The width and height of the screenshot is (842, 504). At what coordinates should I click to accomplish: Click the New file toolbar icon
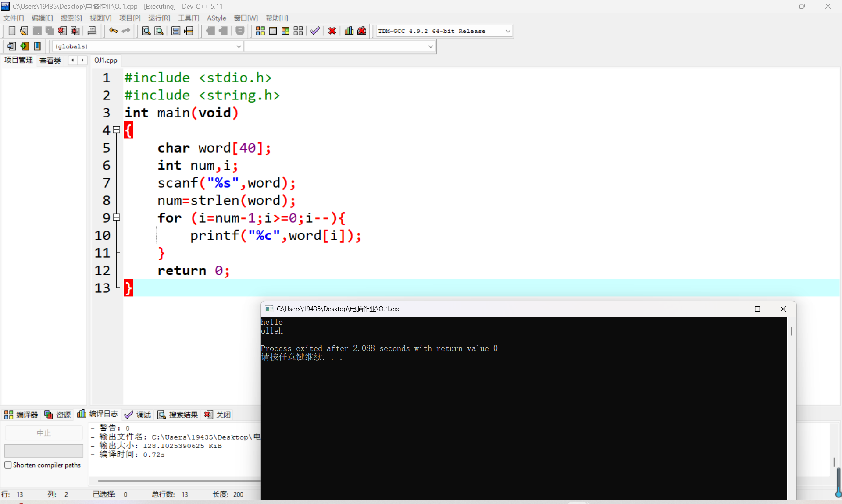pyautogui.click(x=12, y=31)
